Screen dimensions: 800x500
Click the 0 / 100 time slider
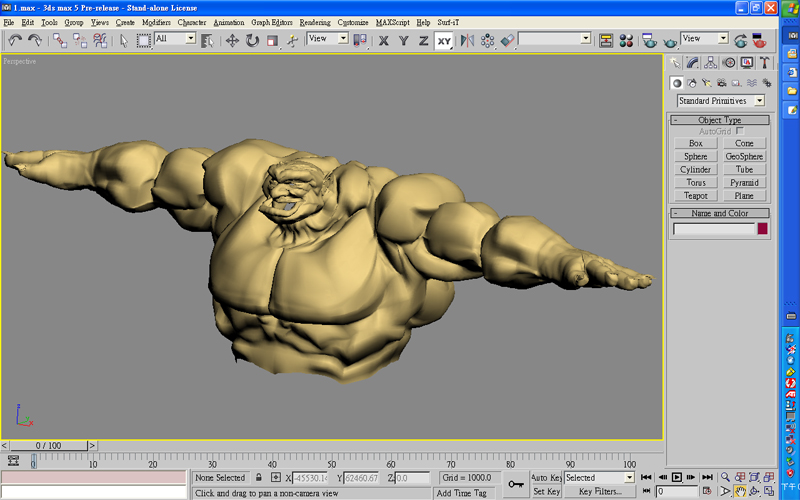[48, 445]
